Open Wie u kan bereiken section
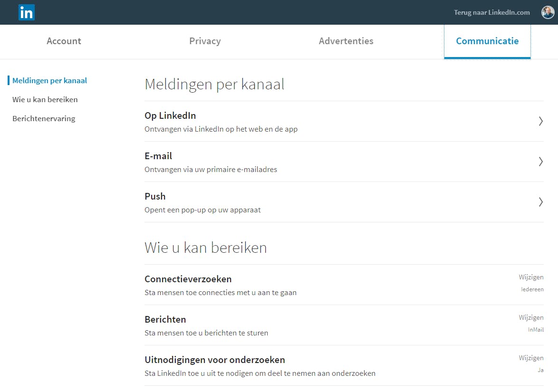Screen dimensions: 558x392 pos(45,99)
